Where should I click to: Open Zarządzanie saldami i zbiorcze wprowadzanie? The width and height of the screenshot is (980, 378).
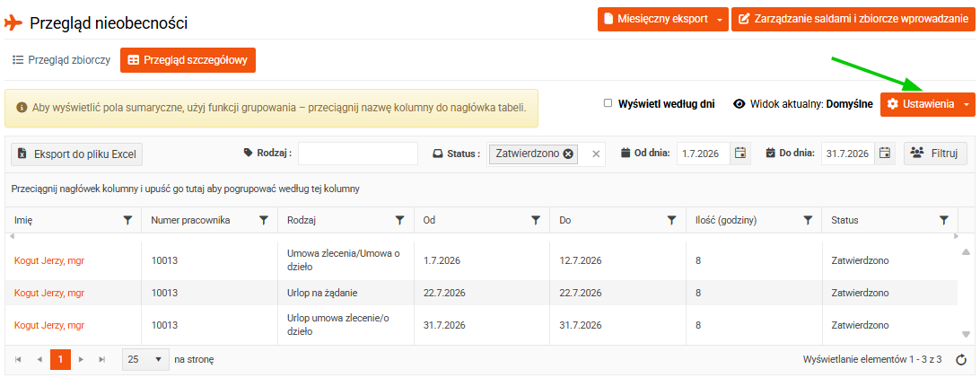click(853, 20)
